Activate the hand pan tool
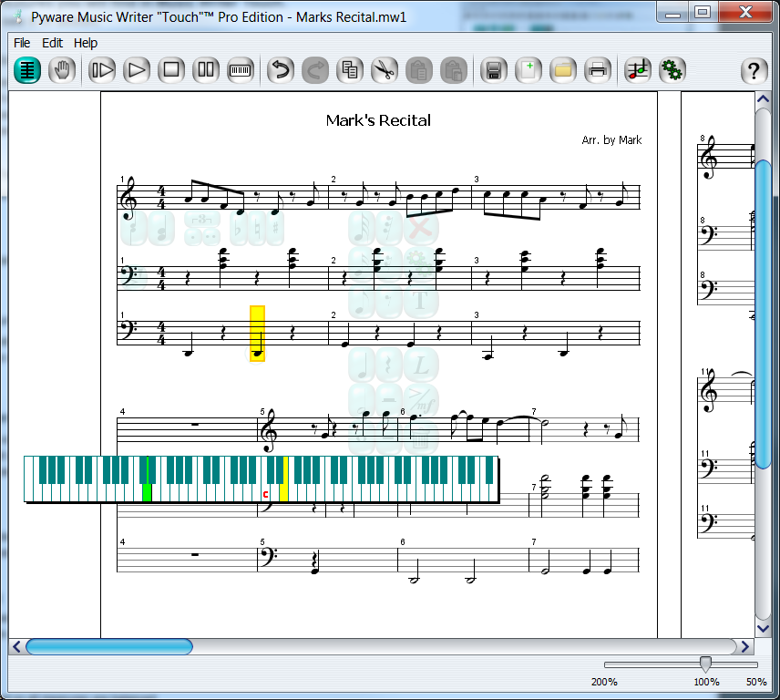780x700 pixels. 62,70
